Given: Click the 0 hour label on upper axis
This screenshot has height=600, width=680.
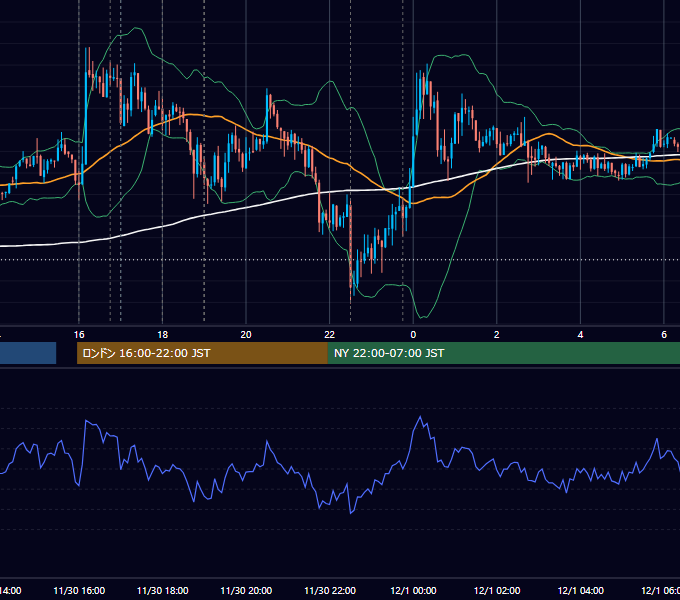Looking at the screenshot, I should click(413, 335).
